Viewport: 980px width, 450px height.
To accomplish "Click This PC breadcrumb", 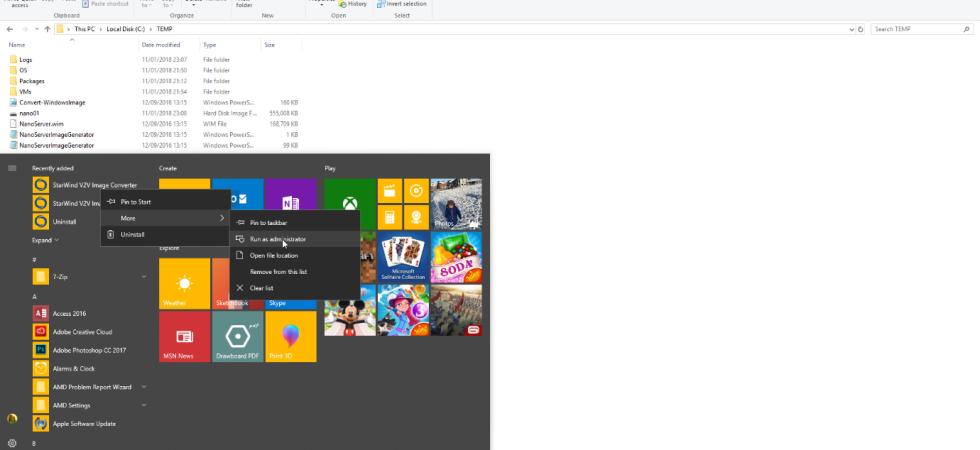I will [x=84, y=29].
